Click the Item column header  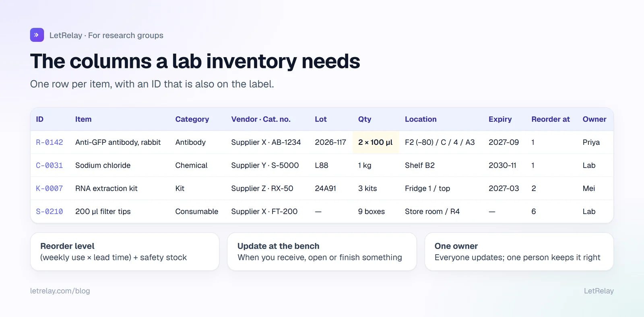tap(83, 119)
